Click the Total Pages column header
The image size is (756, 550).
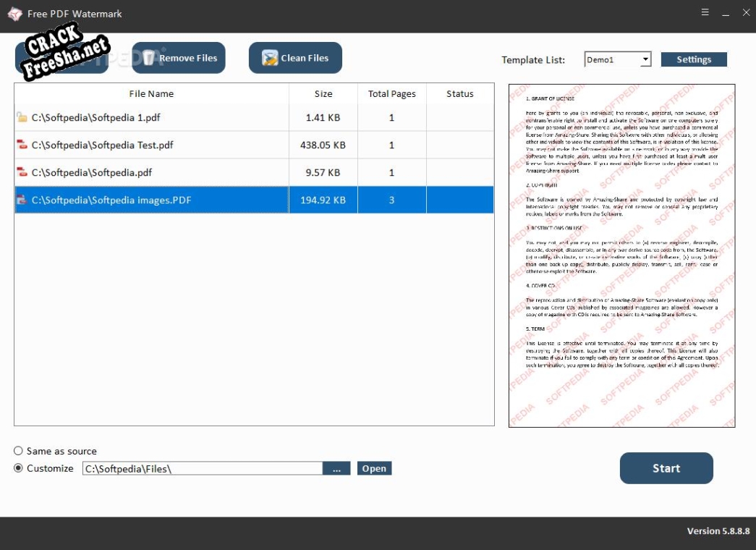[391, 94]
